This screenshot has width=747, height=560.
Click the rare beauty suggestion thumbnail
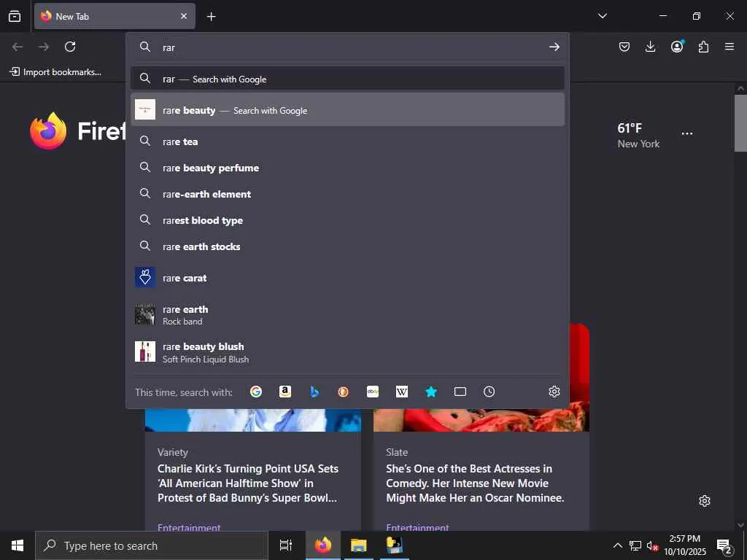pos(145,109)
